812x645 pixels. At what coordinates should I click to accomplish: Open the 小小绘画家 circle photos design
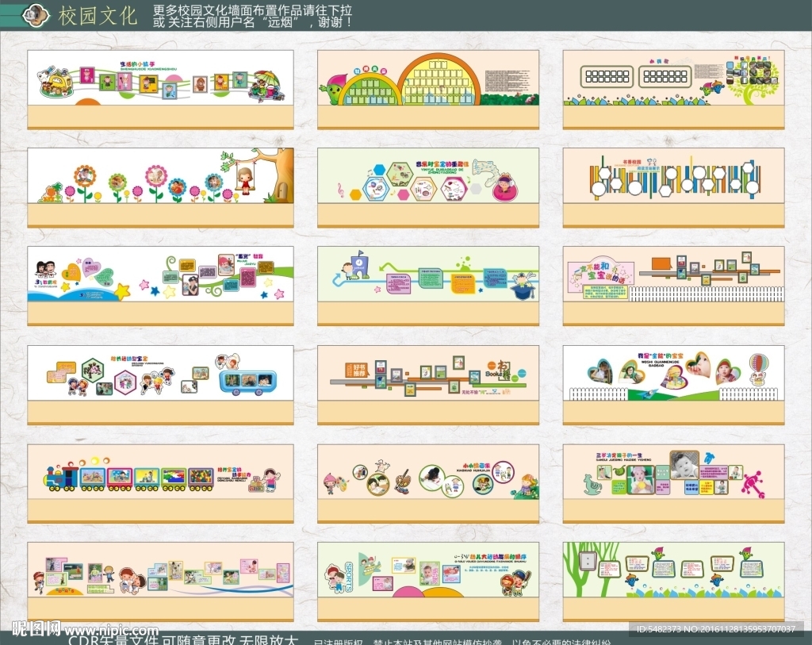click(428, 483)
